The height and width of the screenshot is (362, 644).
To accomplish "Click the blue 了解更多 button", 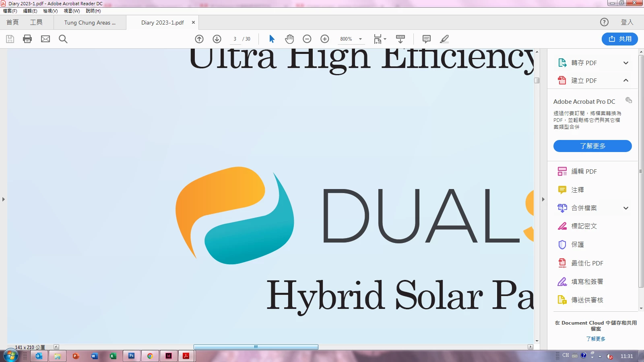I will [x=592, y=146].
